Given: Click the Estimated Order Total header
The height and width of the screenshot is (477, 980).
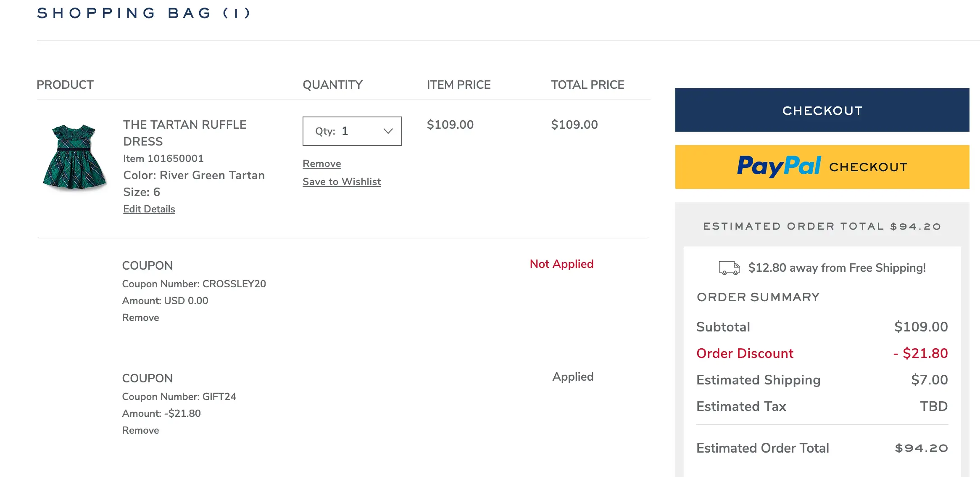Looking at the screenshot, I should click(822, 226).
